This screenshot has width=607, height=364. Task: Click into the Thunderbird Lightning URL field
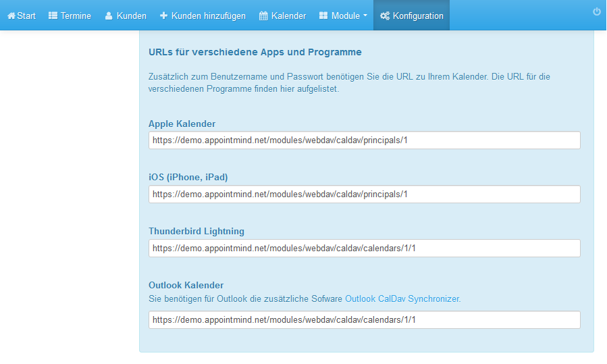coord(365,249)
